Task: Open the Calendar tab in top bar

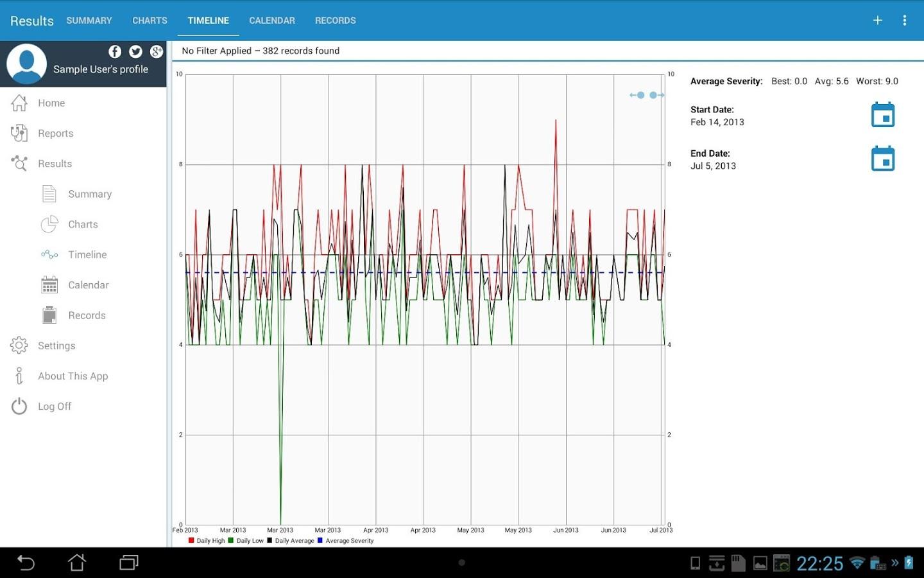Action: point(272,21)
